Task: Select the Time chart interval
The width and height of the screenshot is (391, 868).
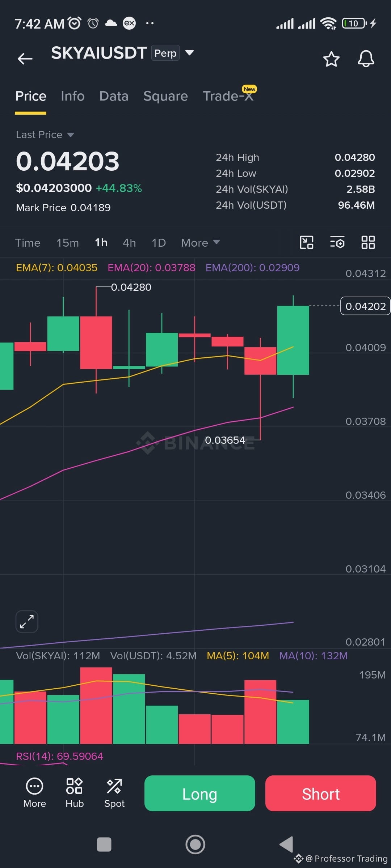Action: pyautogui.click(x=28, y=243)
